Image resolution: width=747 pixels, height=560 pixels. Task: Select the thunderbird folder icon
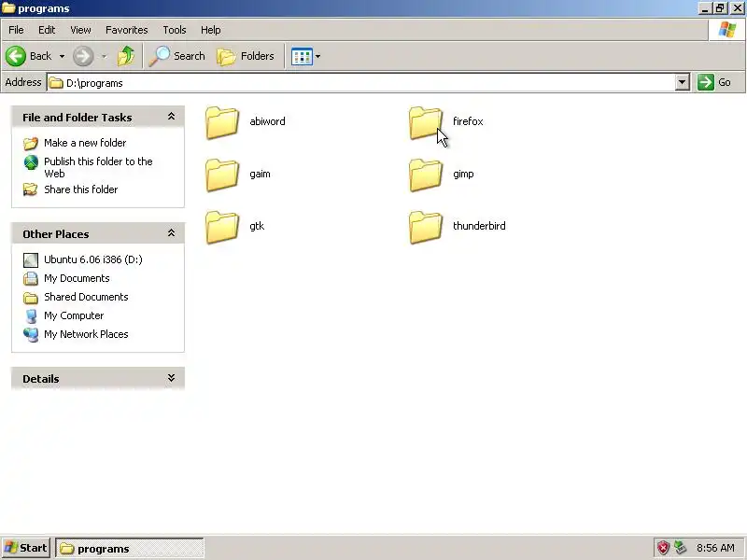click(426, 228)
